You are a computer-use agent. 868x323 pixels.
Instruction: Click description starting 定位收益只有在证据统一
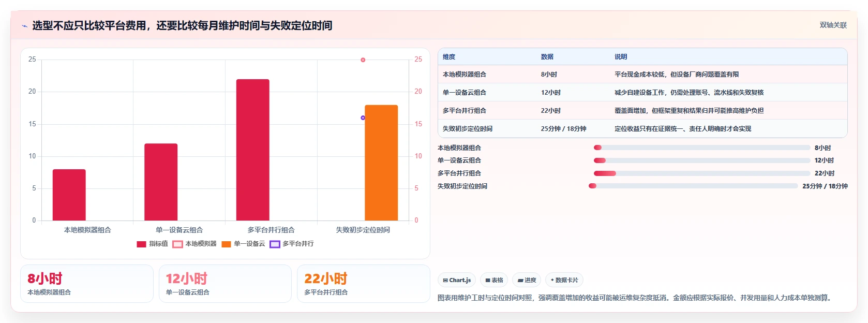click(683, 129)
